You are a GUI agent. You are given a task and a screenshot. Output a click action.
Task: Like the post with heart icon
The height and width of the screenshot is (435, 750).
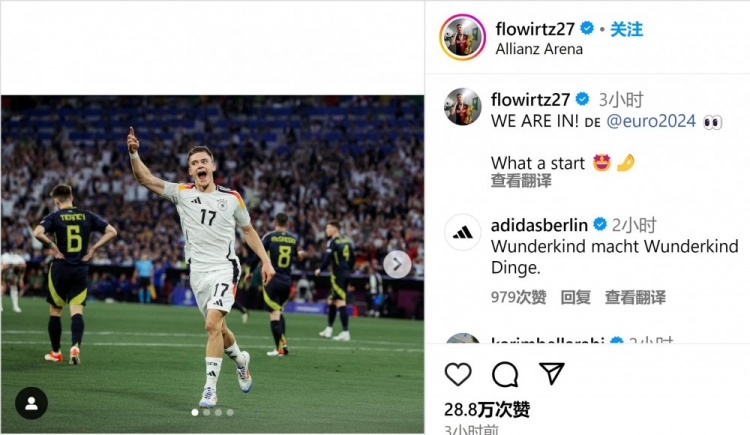pyautogui.click(x=458, y=374)
